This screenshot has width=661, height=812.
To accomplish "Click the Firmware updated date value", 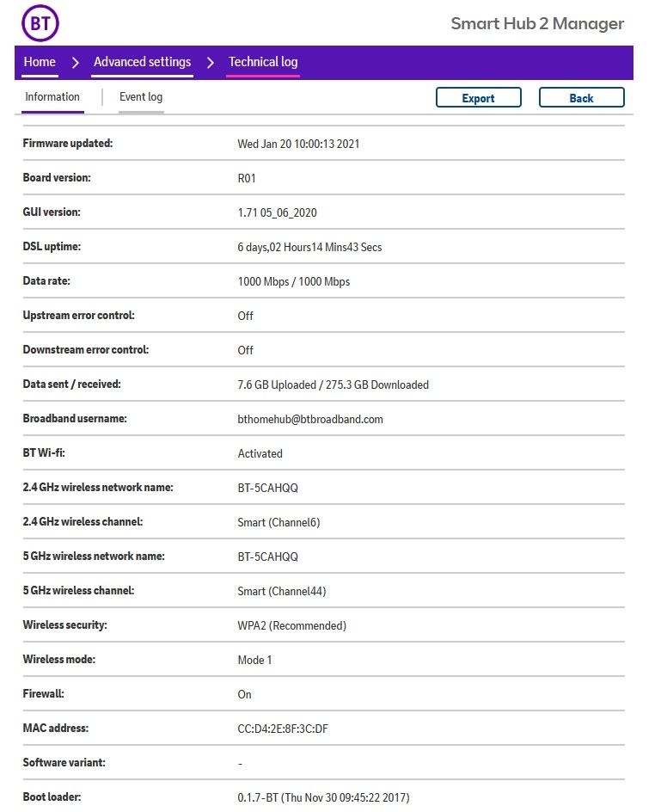I will point(298,144).
